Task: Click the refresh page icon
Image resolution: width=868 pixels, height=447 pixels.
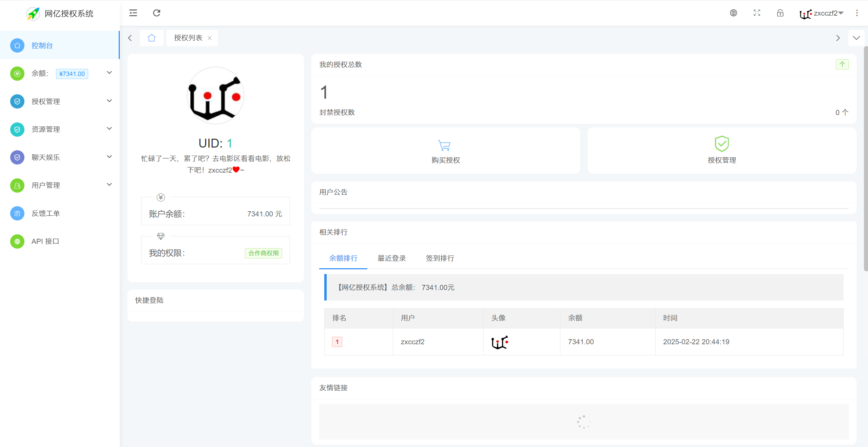Action: click(x=156, y=13)
